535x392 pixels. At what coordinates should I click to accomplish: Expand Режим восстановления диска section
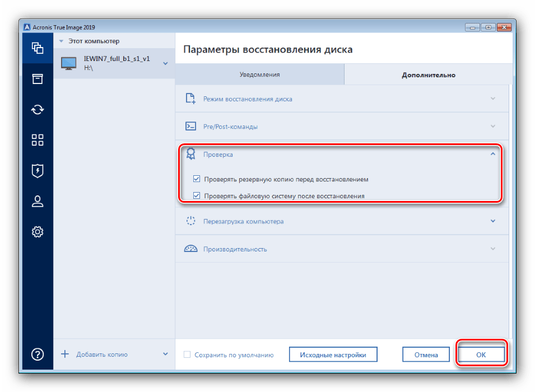click(492, 99)
